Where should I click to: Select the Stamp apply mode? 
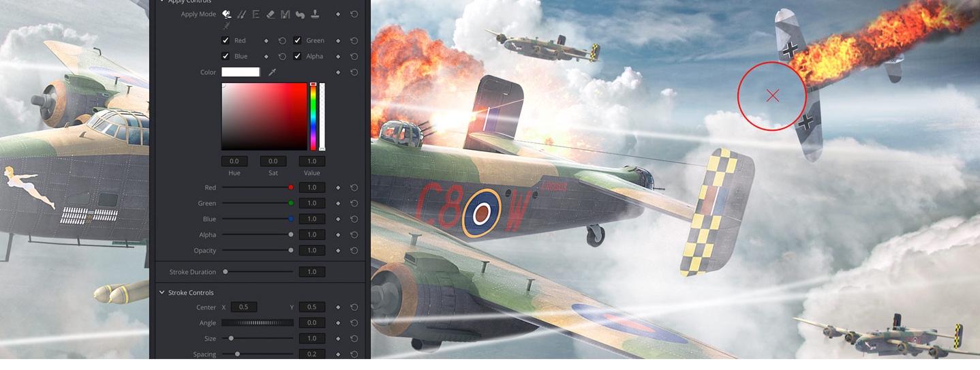click(x=315, y=14)
